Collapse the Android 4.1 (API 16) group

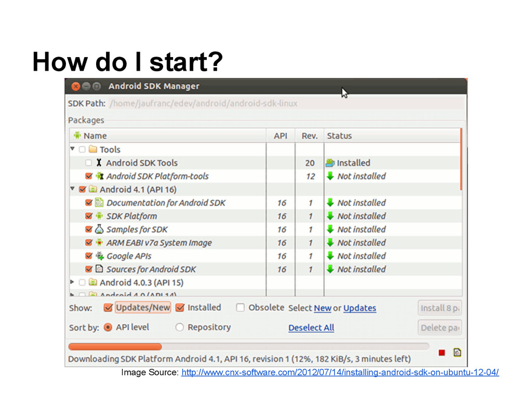(x=72, y=189)
